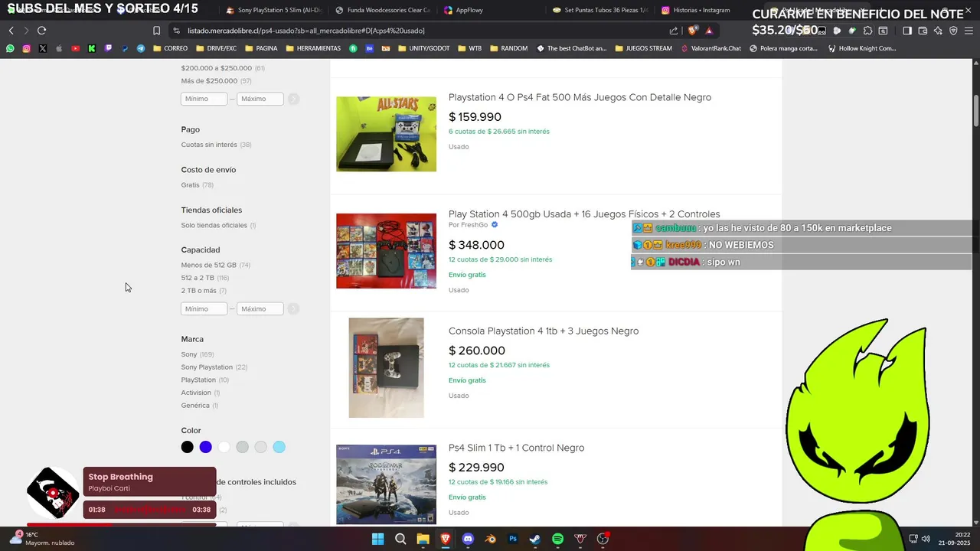This screenshot has width=980, height=551.
Task: Open Steam from taskbar
Action: pos(535,539)
